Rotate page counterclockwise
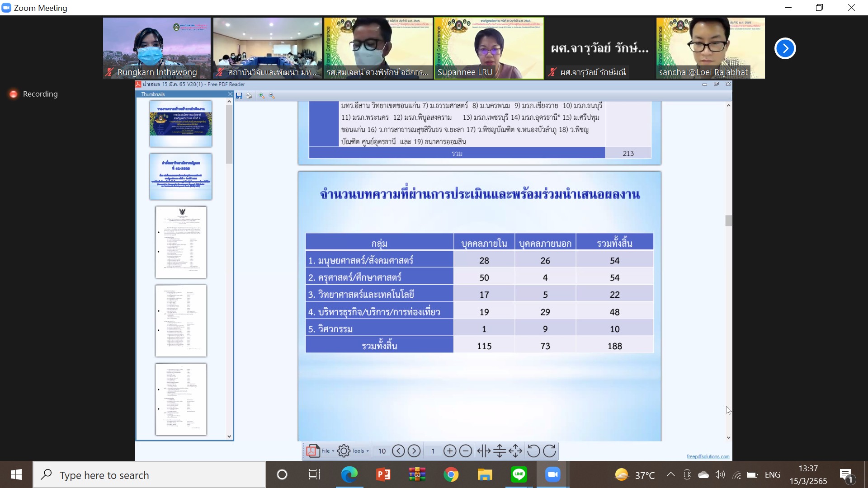This screenshot has height=488, width=868. [x=533, y=451]
